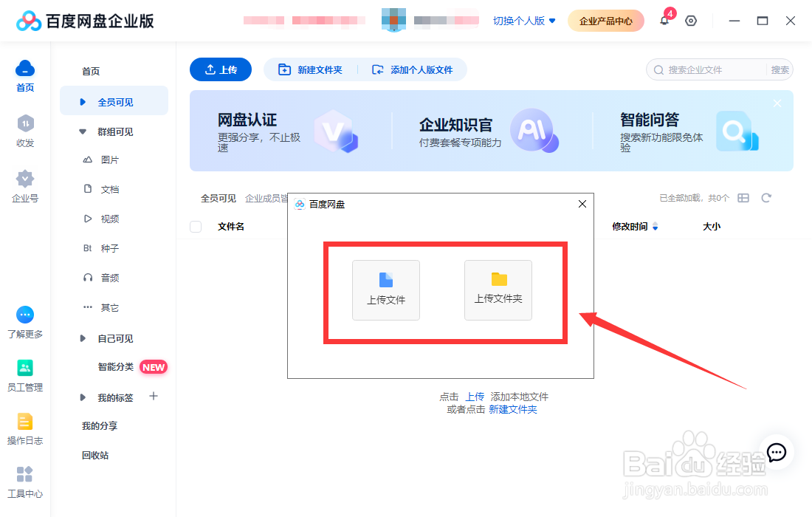Click the notification bell with badge

click(665, 21)
